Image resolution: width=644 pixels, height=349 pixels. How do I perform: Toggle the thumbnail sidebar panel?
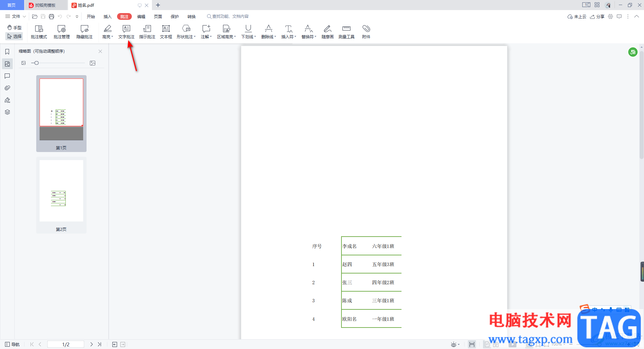[x=7, y=64]
